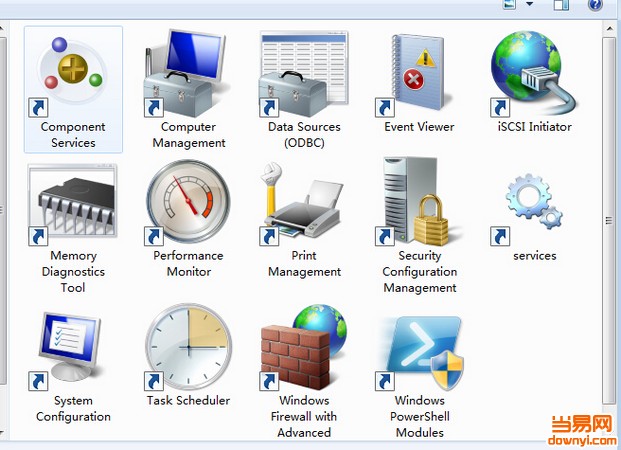This screenshot has height=450, width=621.
Task: Open Windows PowerShell Modules icon
Action: [420, 351]
